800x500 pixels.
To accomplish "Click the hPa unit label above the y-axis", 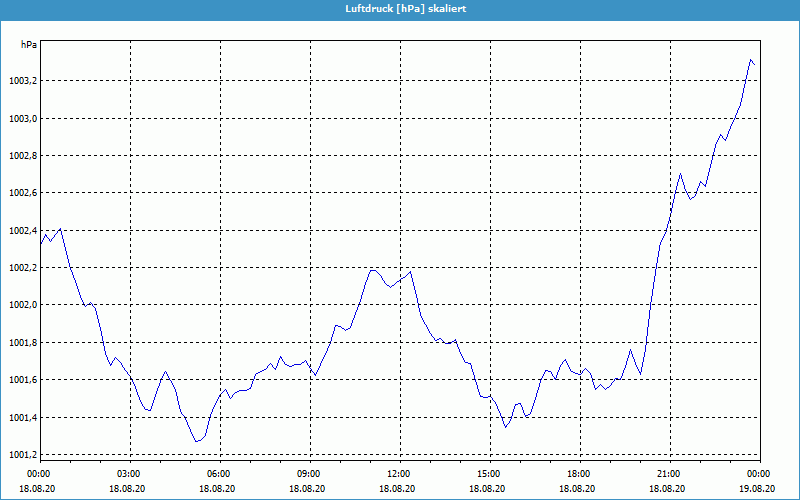I will pyautogui.click(x=28, y=45).
